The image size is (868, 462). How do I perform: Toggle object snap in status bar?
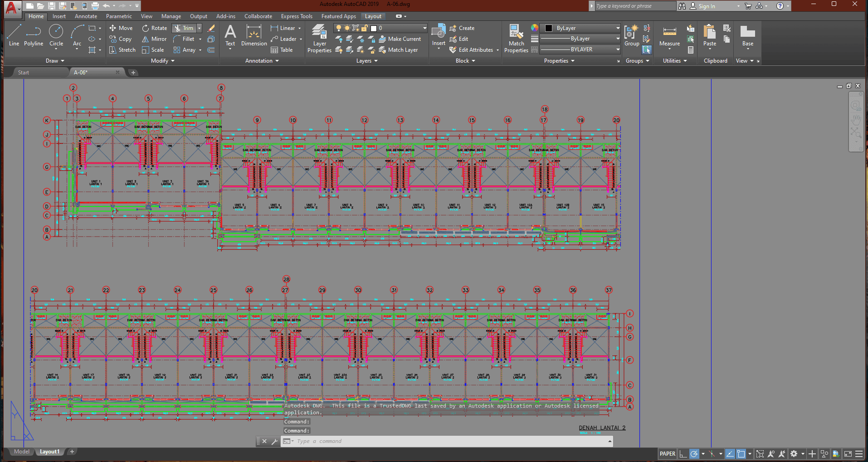pyautogui.click(x=741, y=454)
